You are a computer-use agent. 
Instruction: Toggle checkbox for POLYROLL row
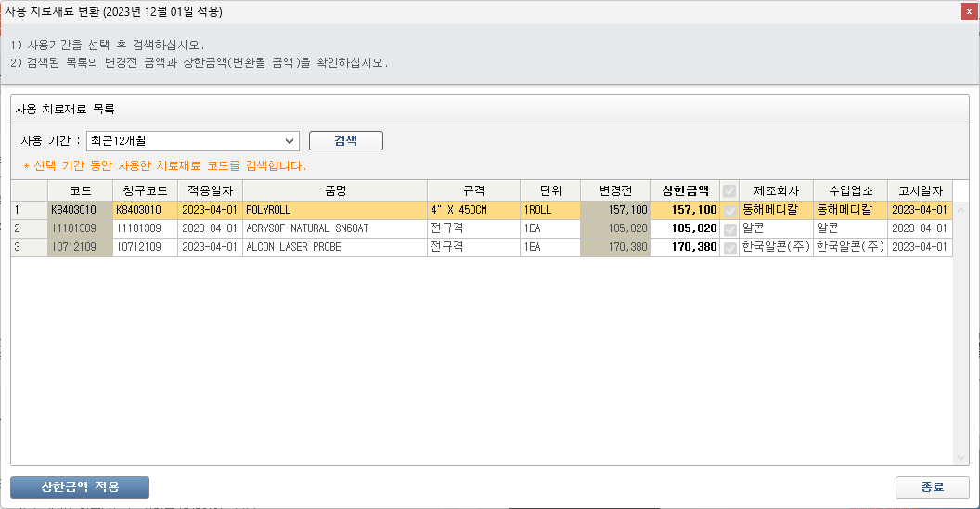pos(729,210)
